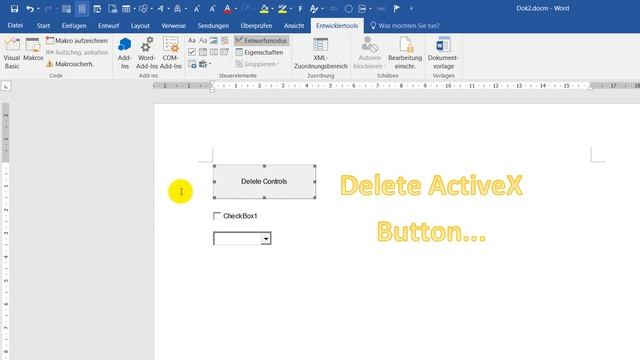Click the shapes icon in quick access toolbar

click(143, 9)
